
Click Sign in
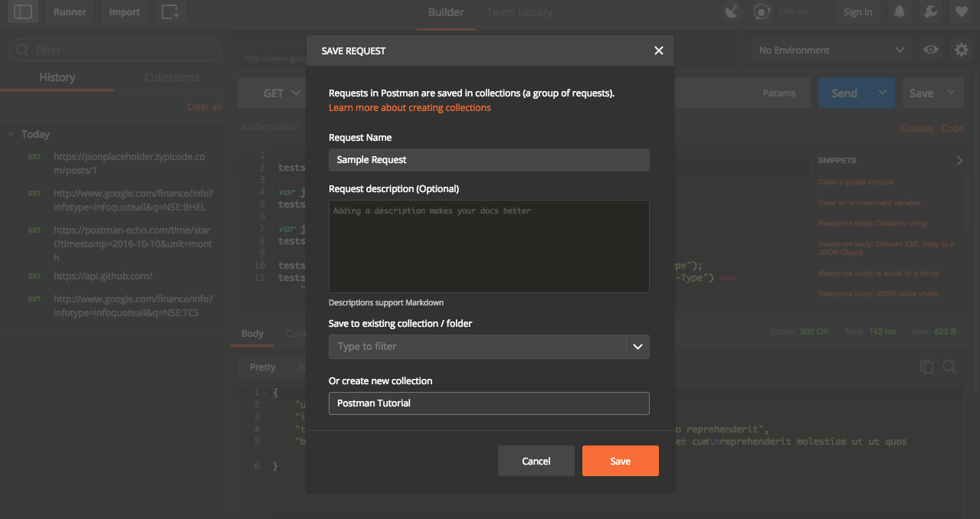[x=857, y=11]
